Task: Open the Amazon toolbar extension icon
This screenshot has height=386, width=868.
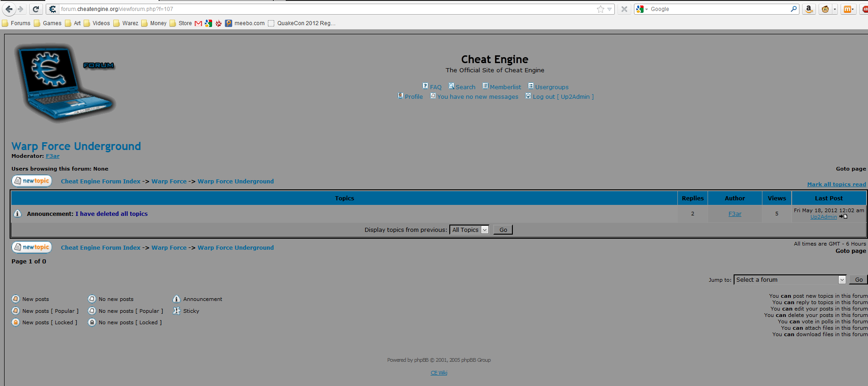Action: (809, 9)
